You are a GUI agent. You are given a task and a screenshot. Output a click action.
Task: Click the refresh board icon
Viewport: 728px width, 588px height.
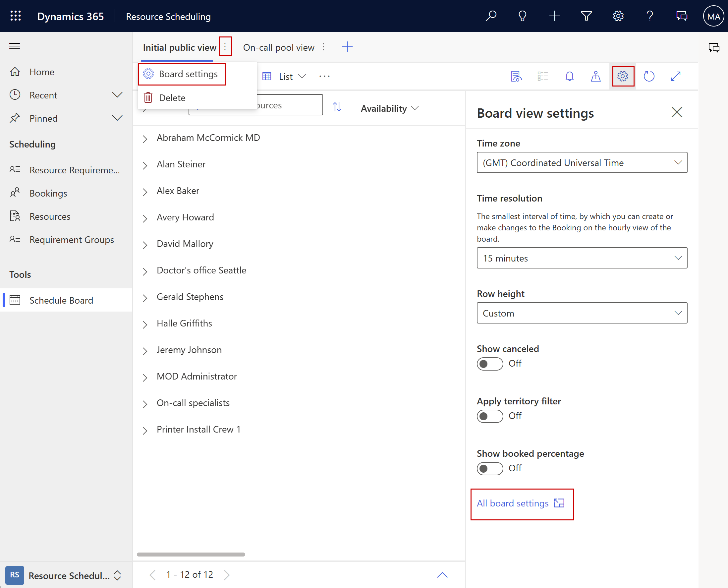650,76
